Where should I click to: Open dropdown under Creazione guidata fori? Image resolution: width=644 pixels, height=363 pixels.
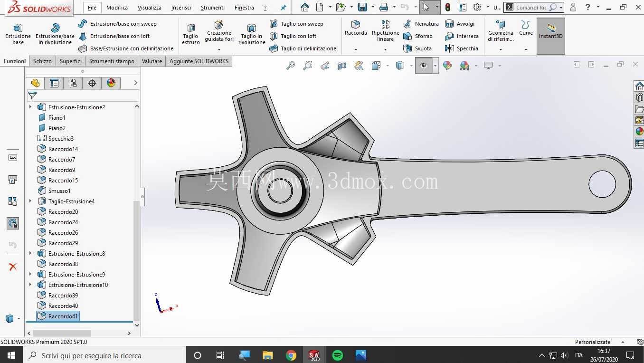tap(219, 49)
